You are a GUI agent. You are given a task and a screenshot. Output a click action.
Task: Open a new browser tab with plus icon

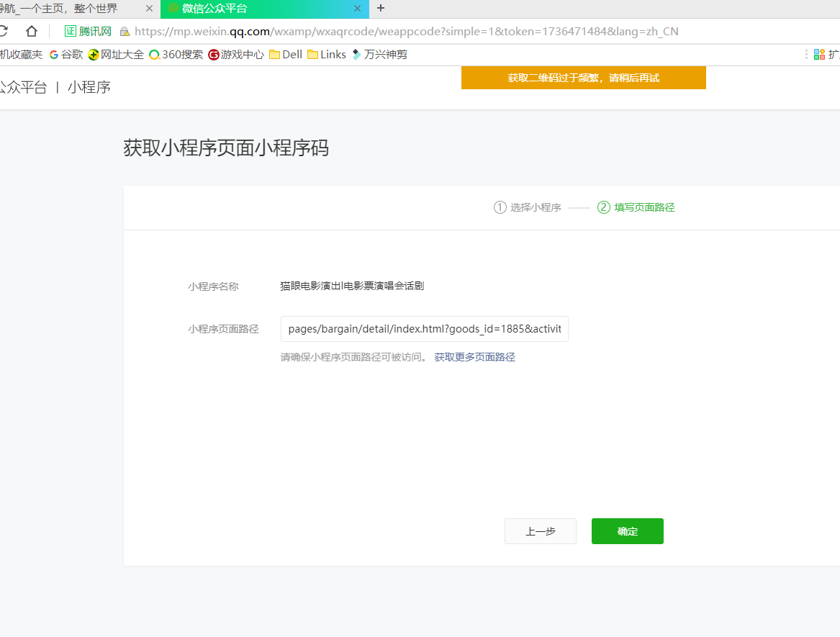(x=380, y=8)
